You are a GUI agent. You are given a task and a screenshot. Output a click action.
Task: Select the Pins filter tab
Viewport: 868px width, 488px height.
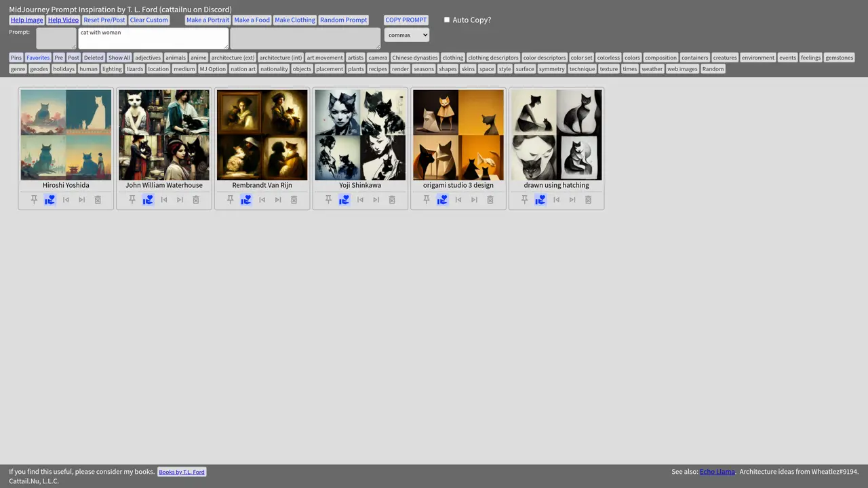16,58
